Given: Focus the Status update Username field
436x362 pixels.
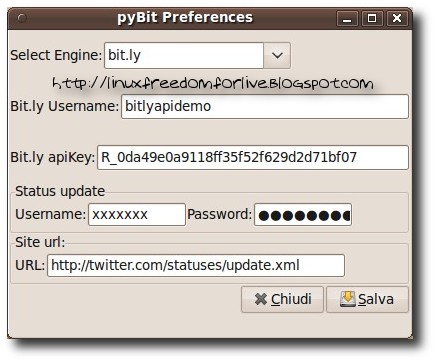Looking at the screenshot, I should (x=137, y=215).
